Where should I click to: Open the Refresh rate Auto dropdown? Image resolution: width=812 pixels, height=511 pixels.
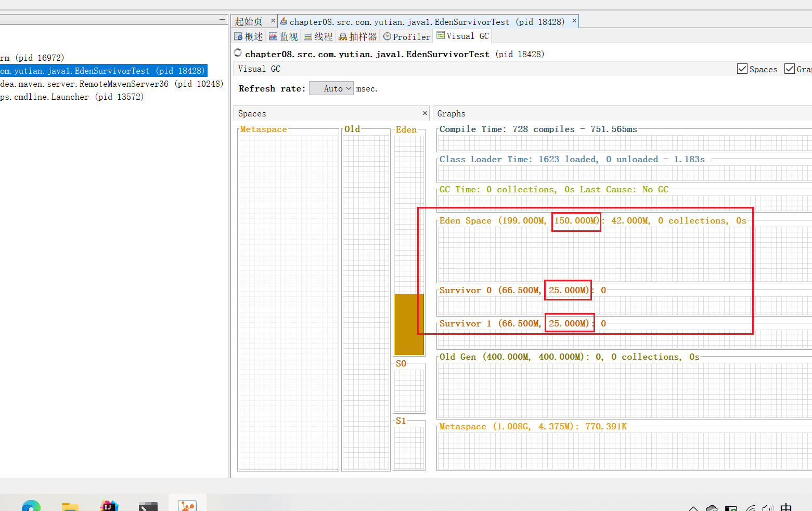[331, 88]
